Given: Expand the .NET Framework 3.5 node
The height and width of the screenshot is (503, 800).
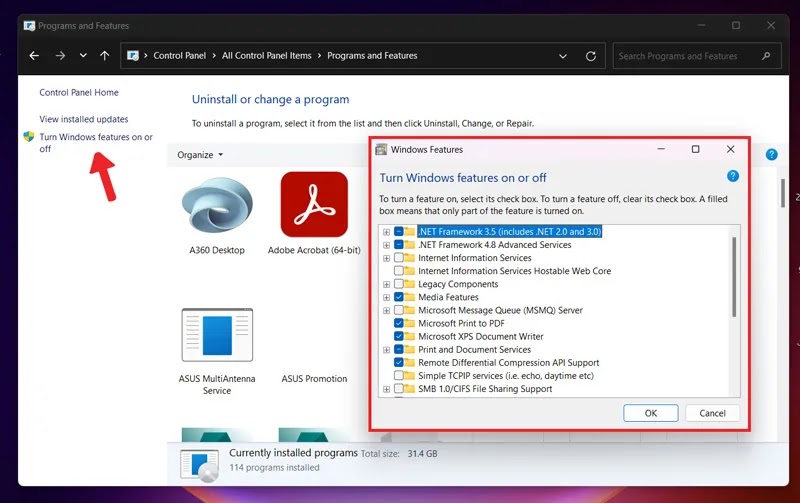Looking at the screenshot, I should coord(386,232).
